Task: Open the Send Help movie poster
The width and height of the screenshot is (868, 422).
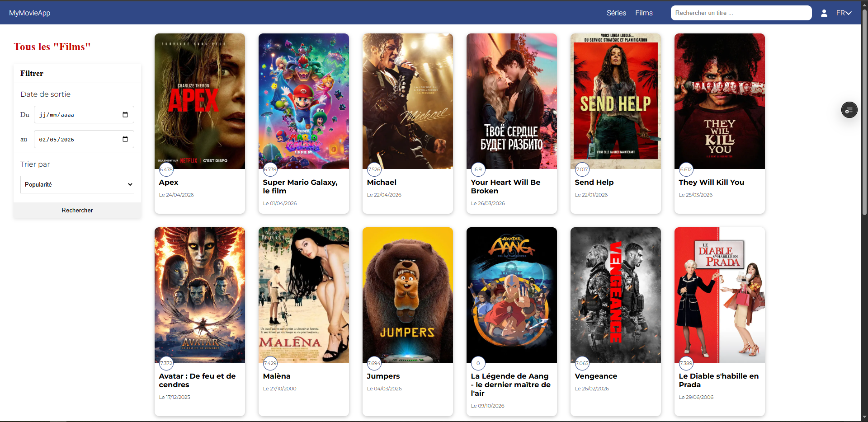Action: point(615,101)
